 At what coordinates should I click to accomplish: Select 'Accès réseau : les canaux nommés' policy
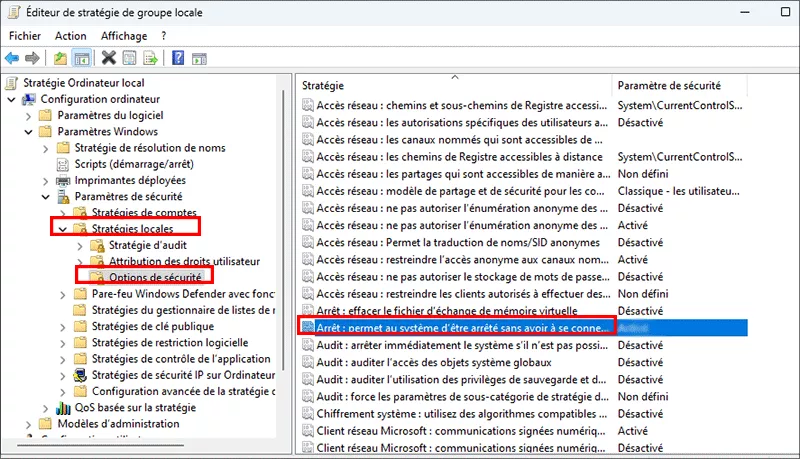[459, 139]
